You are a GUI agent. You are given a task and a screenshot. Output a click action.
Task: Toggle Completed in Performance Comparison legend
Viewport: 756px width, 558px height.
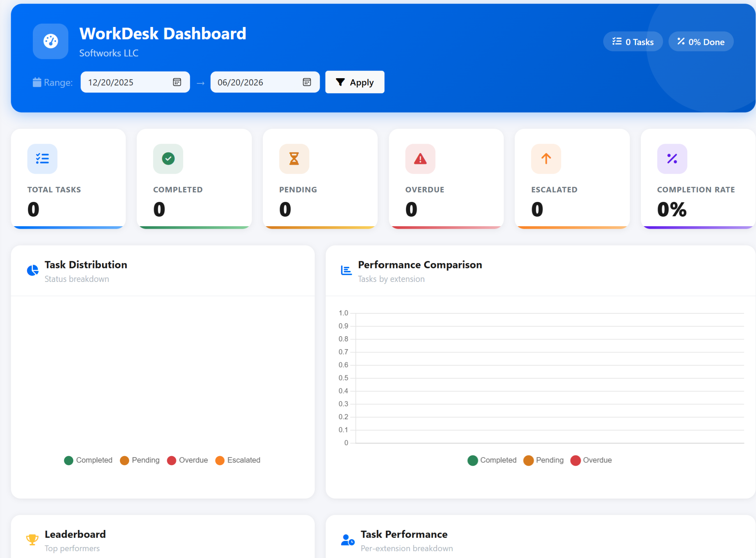coord(492,460)
